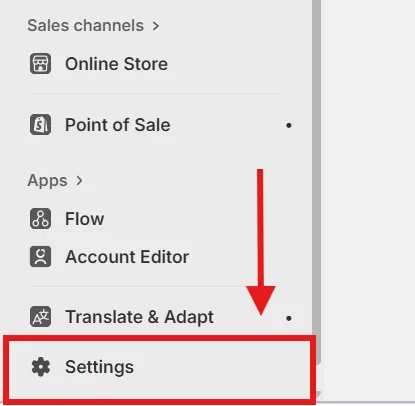Open the Account Editor text link

[127, 257]
